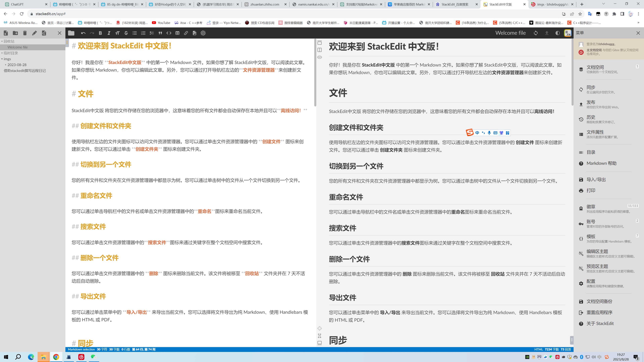This screenshot has width=644, height=362.
Task: Insert a code block
Action: (169, 33)
